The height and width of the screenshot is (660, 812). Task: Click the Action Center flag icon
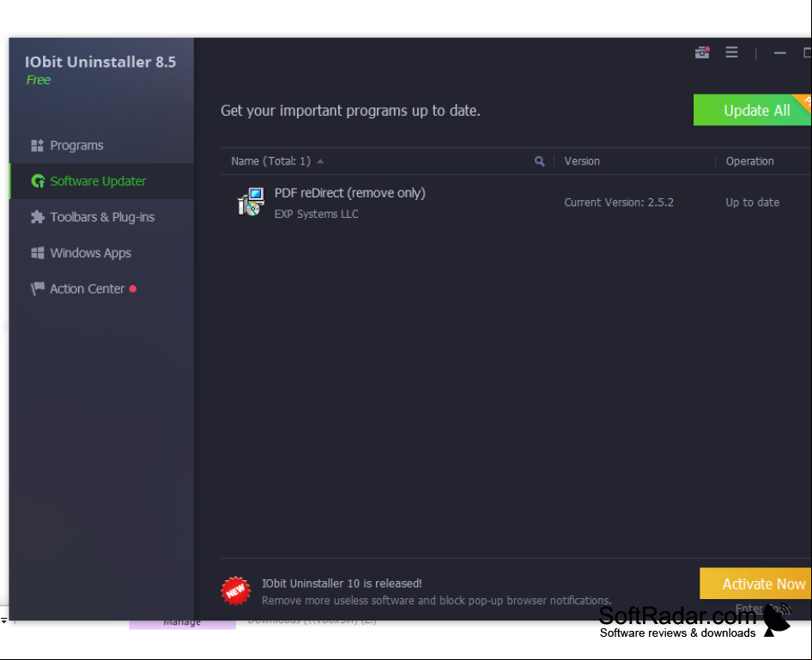click(37, 289)
